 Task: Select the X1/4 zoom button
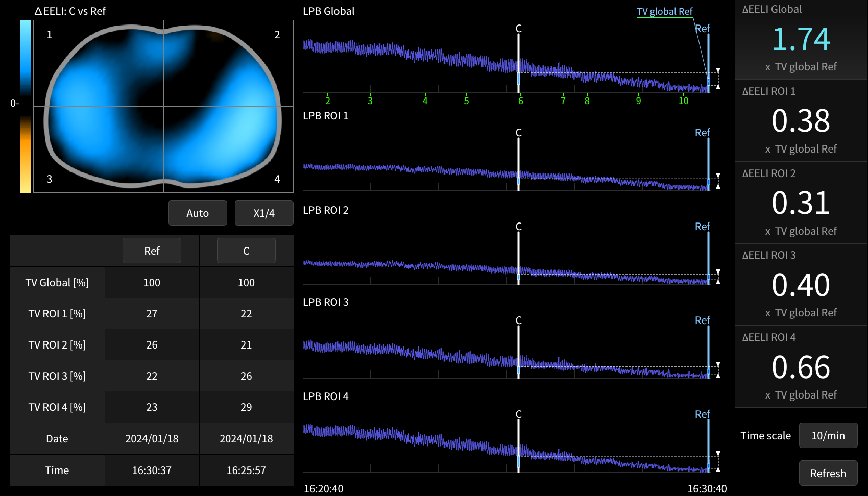(264, 213)
